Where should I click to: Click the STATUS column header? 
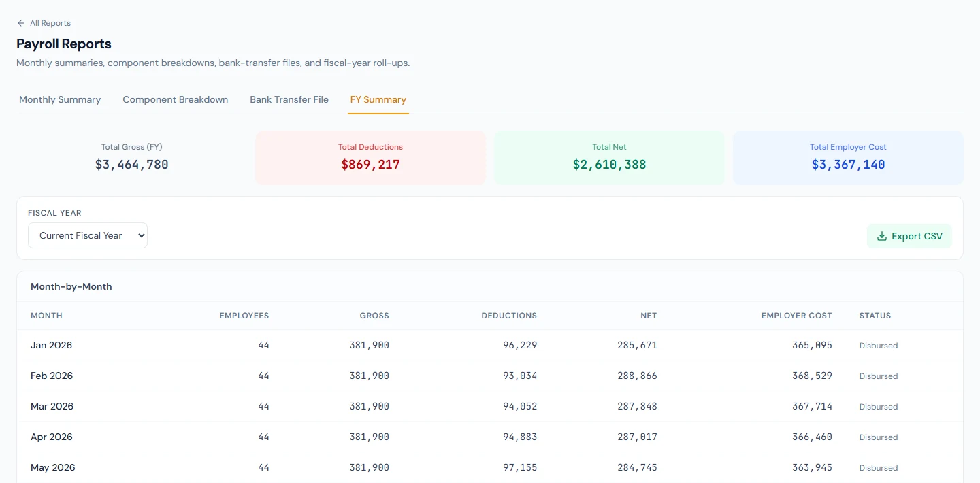[x=875, y=316]
